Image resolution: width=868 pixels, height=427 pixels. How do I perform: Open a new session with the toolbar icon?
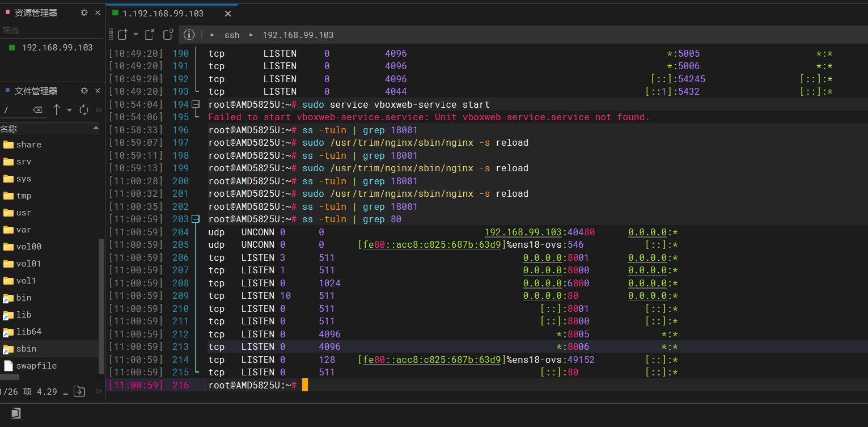[x=122, y=35]
